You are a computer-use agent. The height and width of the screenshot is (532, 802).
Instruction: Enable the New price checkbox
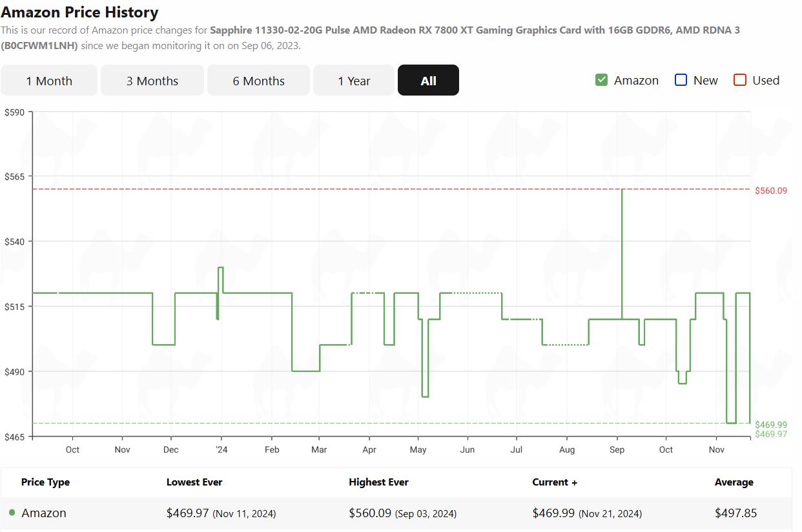pos(681,80)
